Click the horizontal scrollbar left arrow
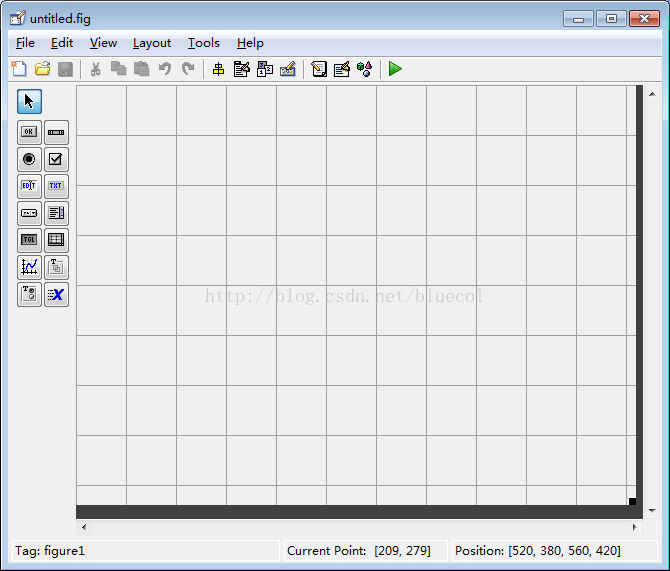 (x=84, y=527)
